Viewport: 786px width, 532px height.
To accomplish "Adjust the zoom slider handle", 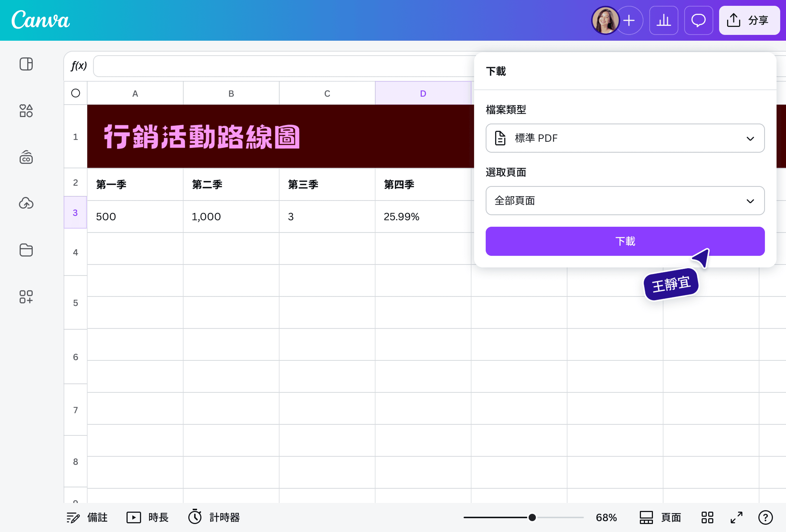I will pos(532,517).
